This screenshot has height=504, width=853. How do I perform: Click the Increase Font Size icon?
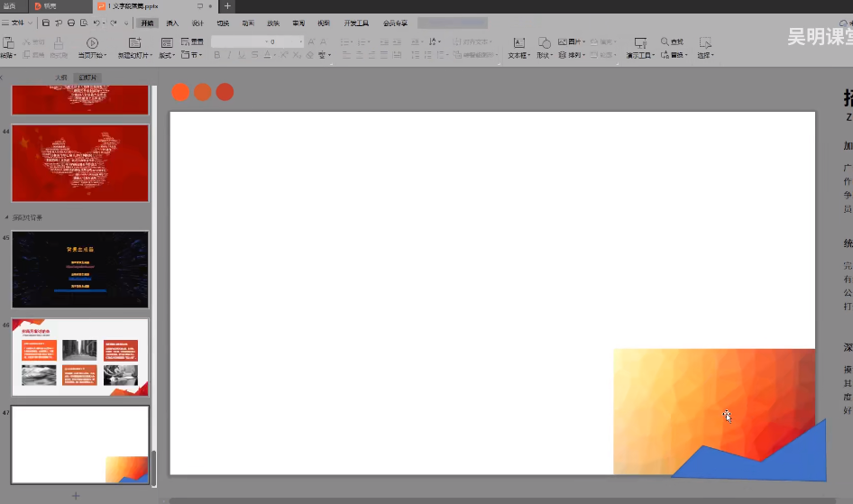[x=311, y=41]
